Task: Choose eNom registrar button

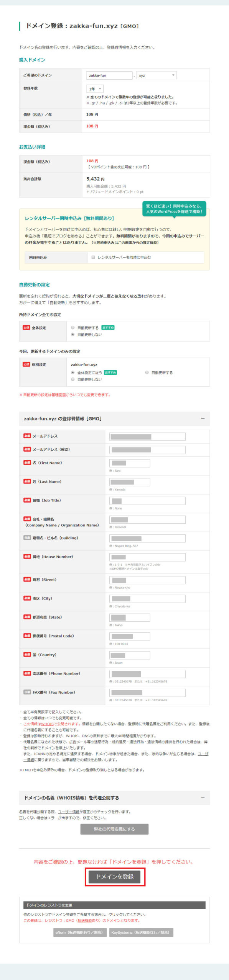Action: click(x=80, y=932)
